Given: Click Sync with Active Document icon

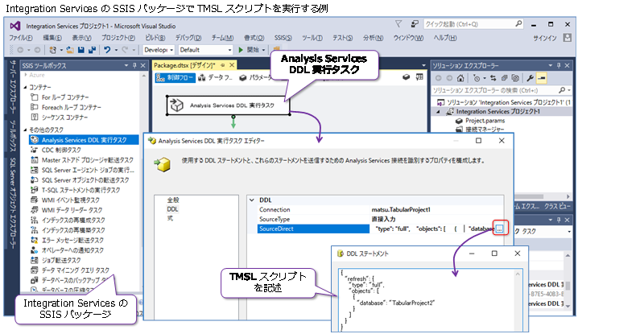Looking at the screenshot, I should coord(493,78).
